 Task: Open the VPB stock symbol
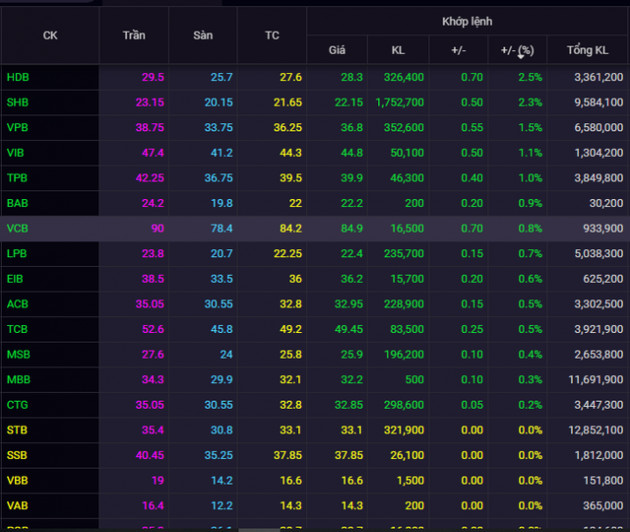pyautogui.click(x=17, y=127)
